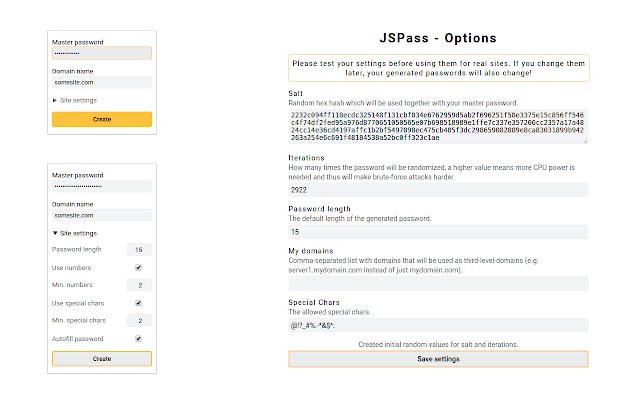The height and width of the screenshot is (400, 640).
Task: Click the Iterations field showing 2922
Action: click(x=438, y=190)
